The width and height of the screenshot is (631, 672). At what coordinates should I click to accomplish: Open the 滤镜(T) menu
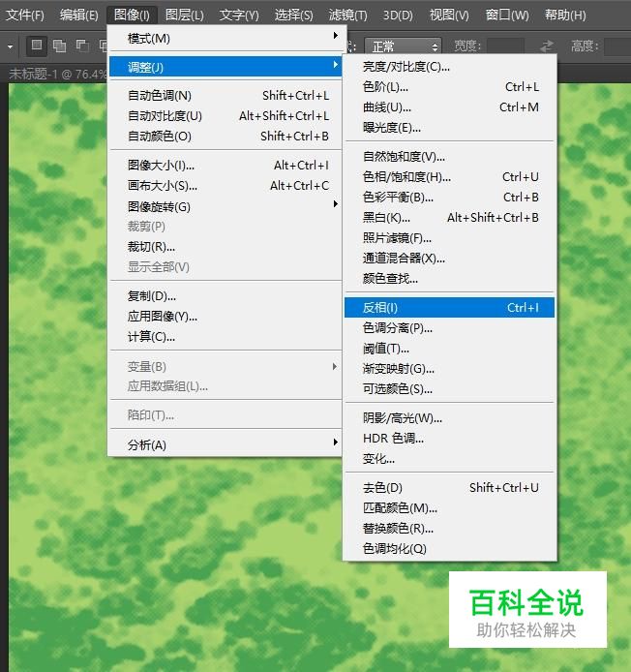coord(347,15)
